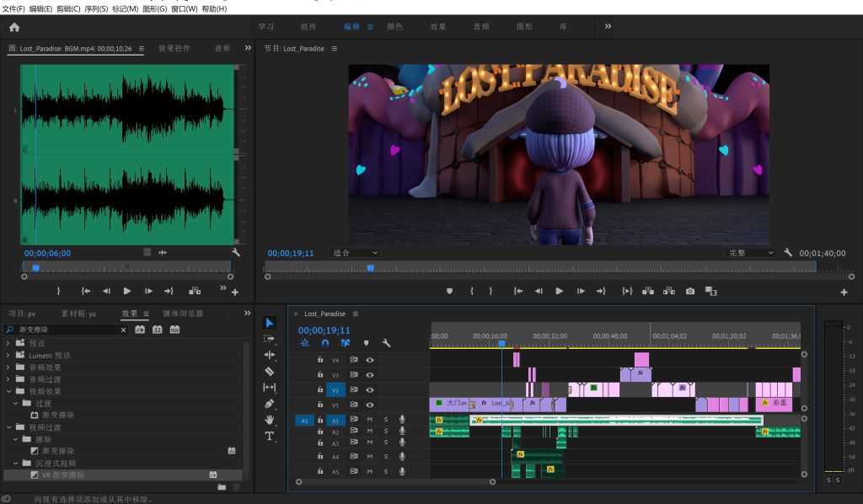
Task: Open the 适合 zoom level dropdown
Action: pyautogui.click(x=355, y=253)
